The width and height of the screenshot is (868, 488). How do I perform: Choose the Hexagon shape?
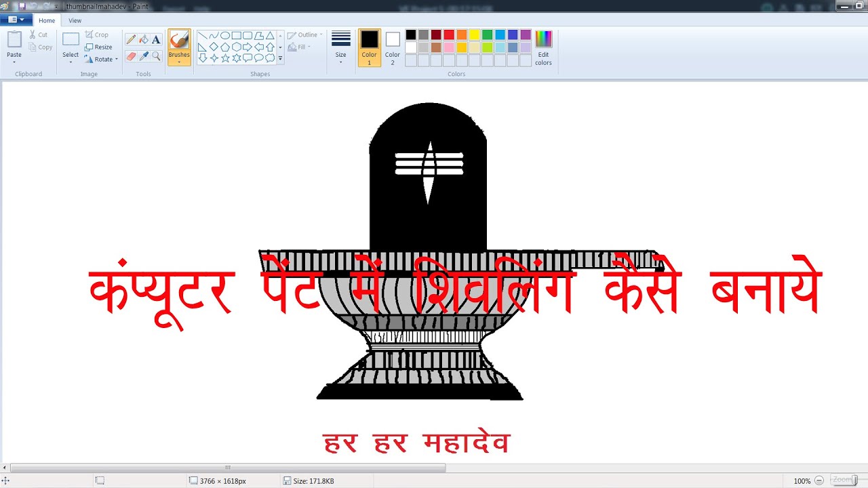[236, 47]
